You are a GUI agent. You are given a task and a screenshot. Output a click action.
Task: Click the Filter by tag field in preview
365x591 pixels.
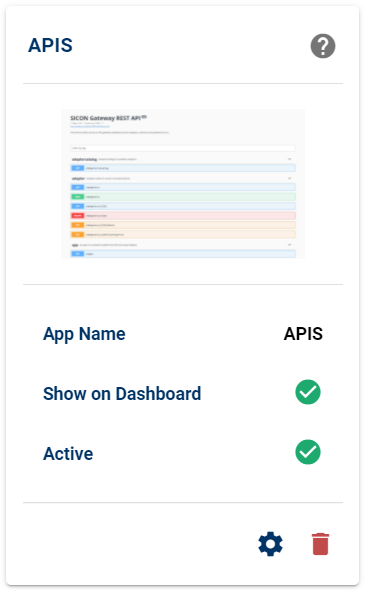[183, 148]
